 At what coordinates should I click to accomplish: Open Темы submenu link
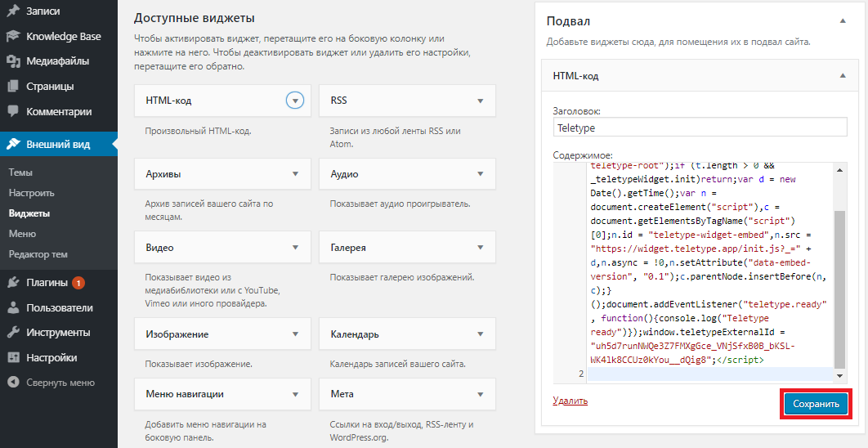coord(20,172)
